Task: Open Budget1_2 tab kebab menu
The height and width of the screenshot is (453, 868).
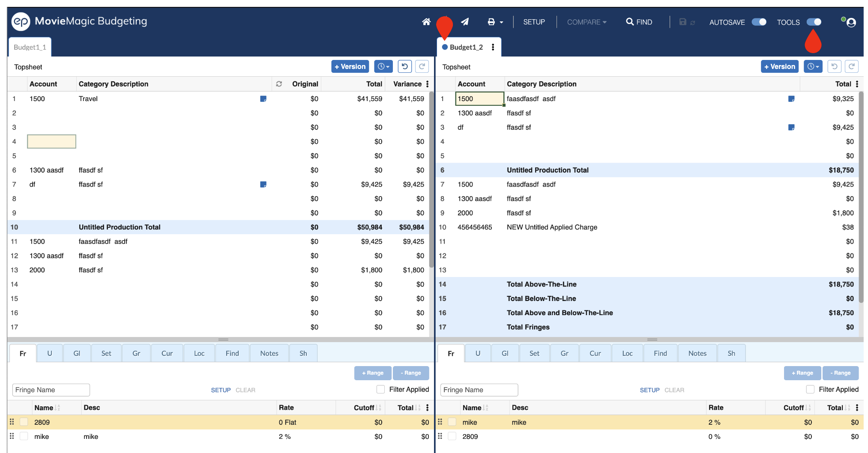Action: pyautogui.click(x=493, y=47)
